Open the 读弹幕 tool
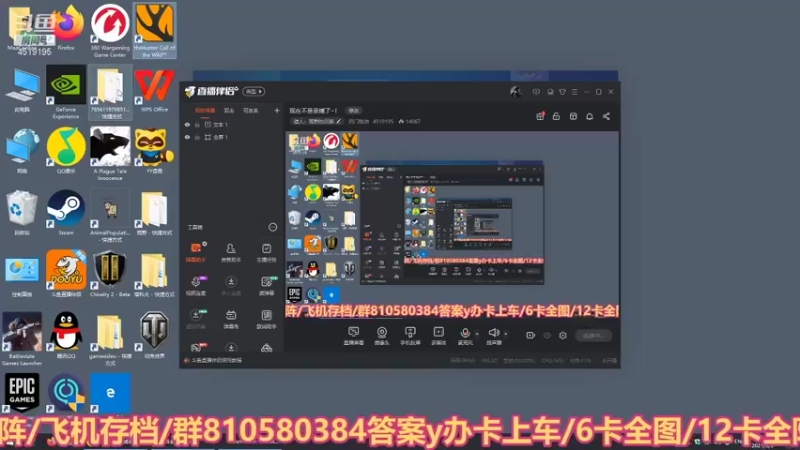 (266, 286)
